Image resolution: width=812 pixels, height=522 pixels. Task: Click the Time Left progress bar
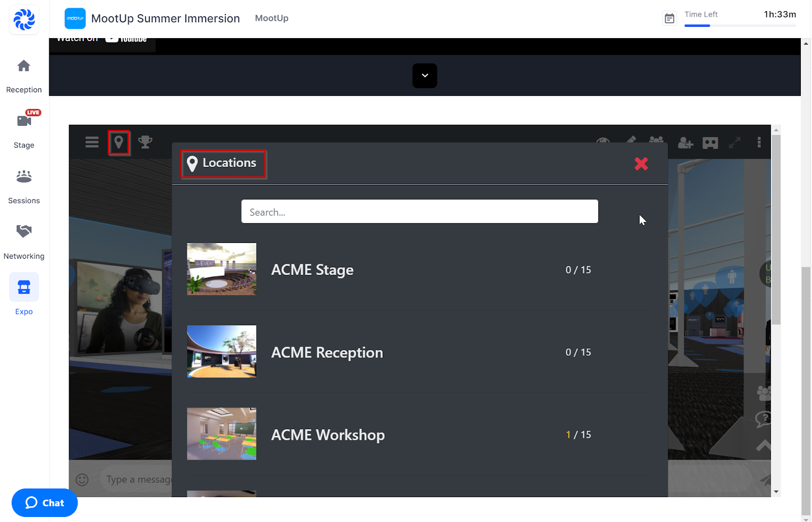740,25
